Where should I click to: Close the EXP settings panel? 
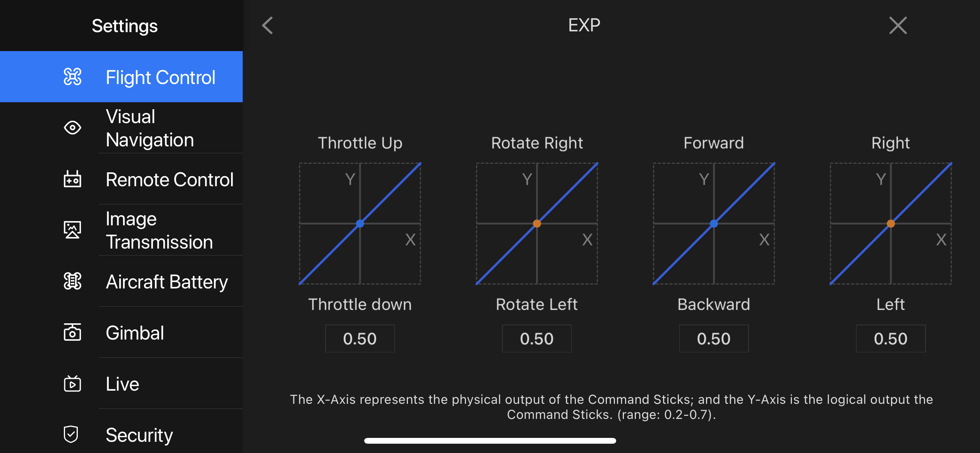[x=898, y=26]
